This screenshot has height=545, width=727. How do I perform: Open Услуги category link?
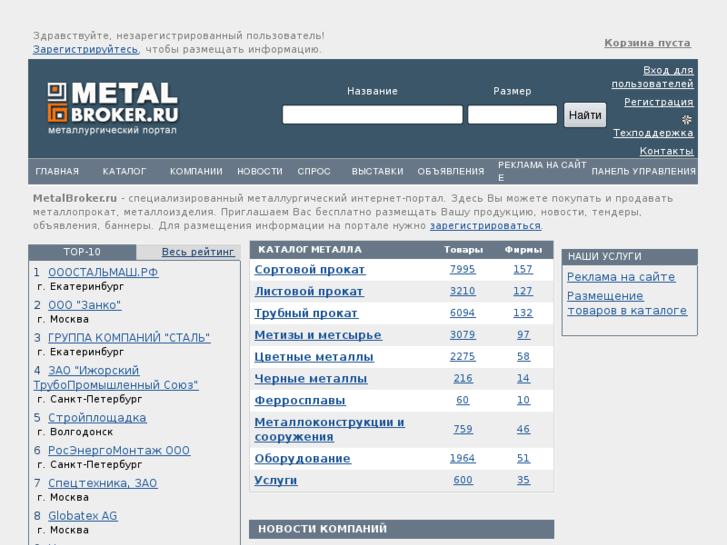[x=276, y=480]
